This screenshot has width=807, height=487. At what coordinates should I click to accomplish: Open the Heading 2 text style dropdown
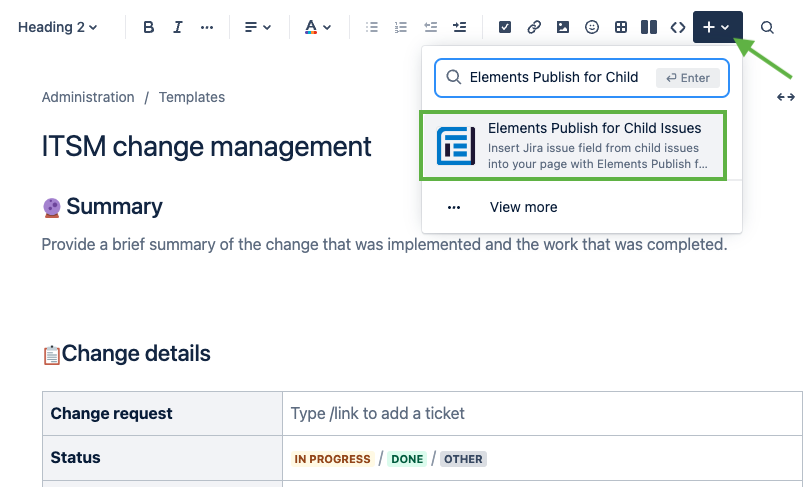[58, 27]
